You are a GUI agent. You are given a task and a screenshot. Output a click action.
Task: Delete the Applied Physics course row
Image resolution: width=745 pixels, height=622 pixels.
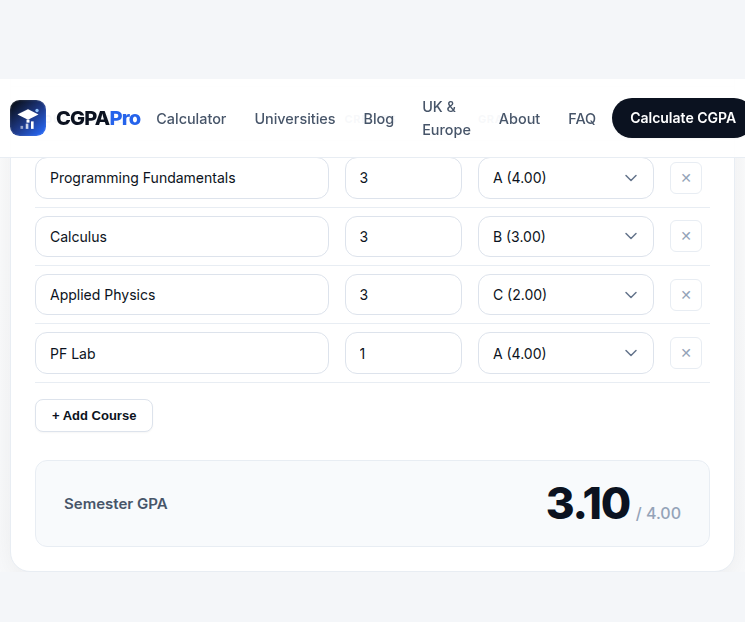(686, 295)
